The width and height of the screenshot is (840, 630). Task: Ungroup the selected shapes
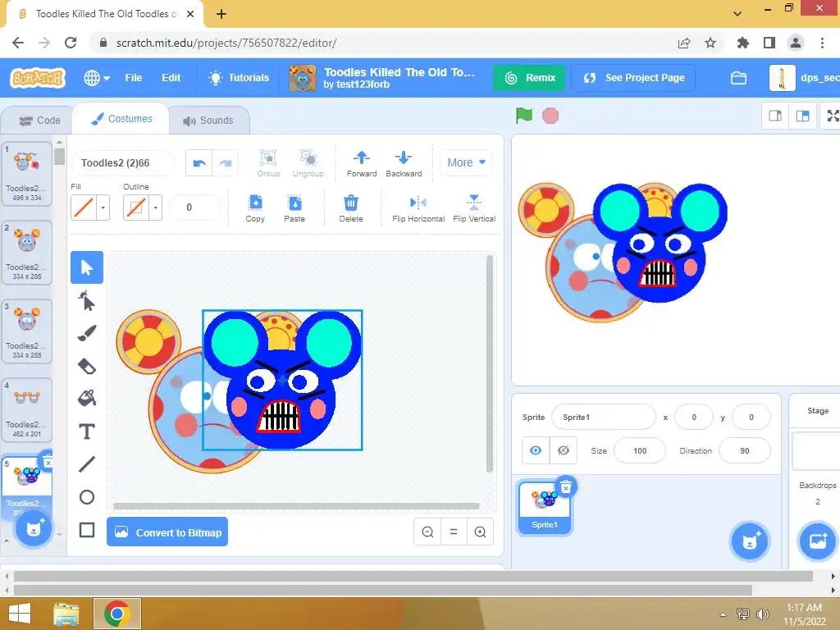click(308, 163)
